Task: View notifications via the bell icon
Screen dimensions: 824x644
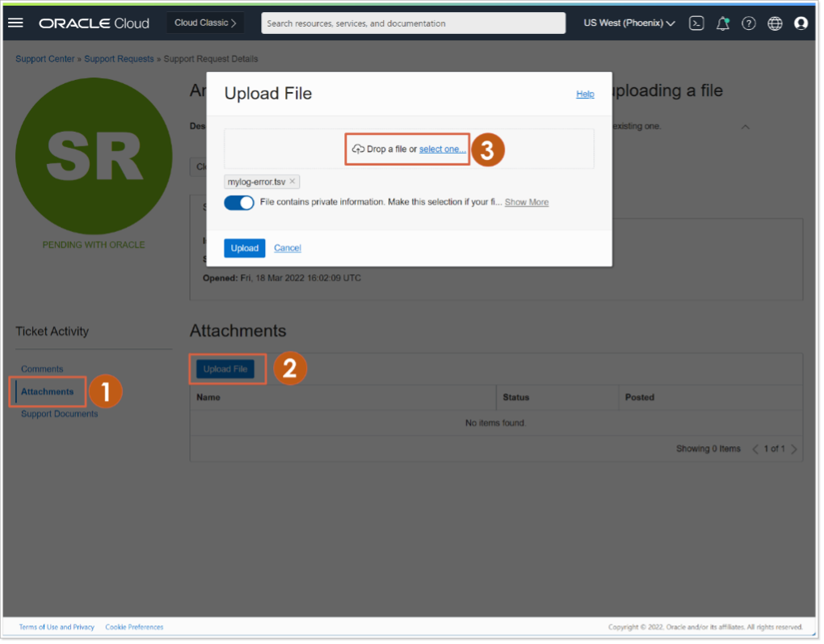Action: 721,23
